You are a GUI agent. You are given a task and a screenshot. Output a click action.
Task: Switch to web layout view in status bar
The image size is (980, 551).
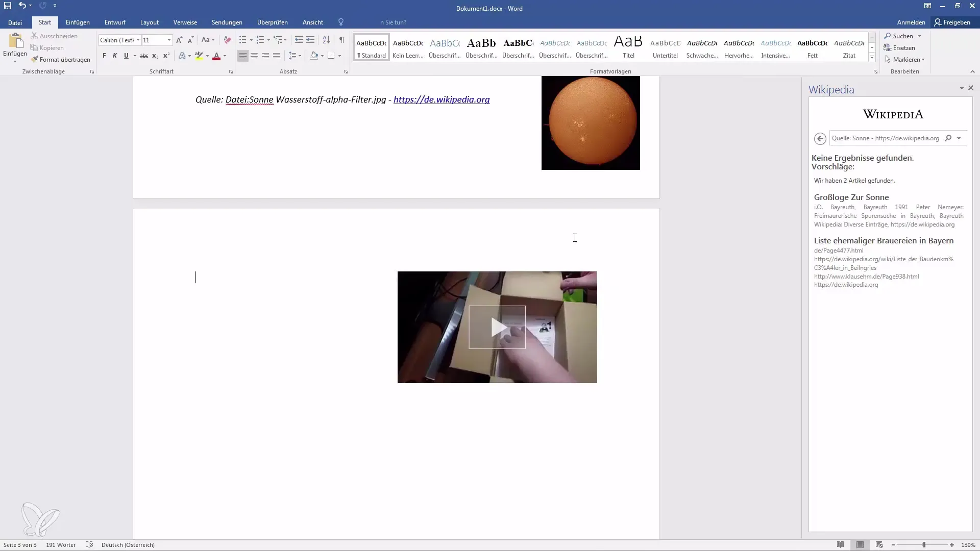(879, 545)
